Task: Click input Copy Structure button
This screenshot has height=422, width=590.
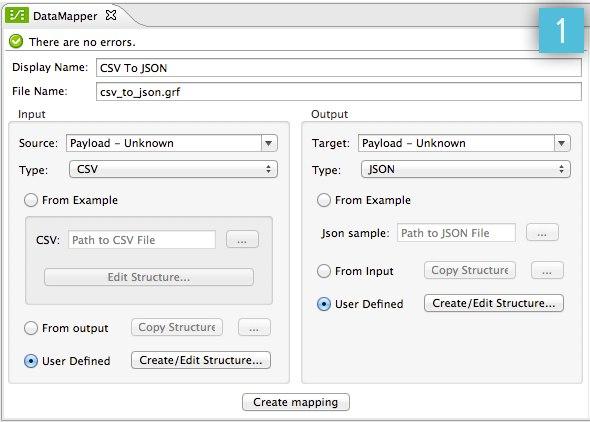Action: tap(177, 327)
